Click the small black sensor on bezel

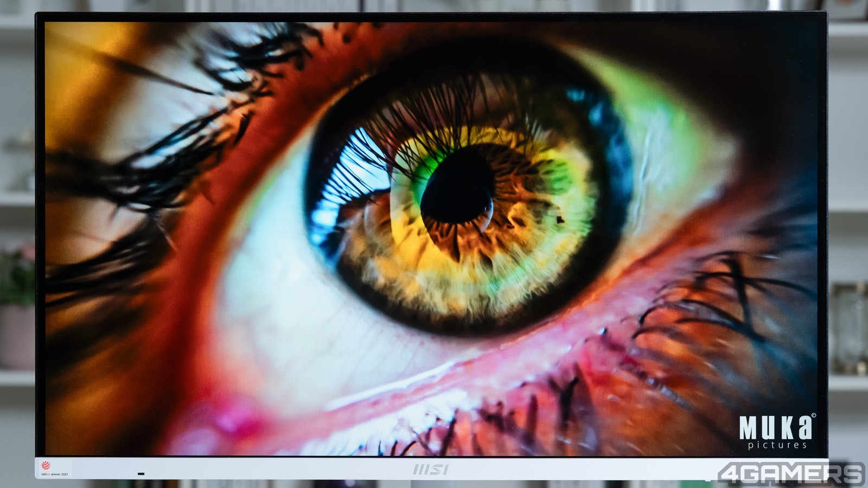pyautogui.click(x=141, y=474)
